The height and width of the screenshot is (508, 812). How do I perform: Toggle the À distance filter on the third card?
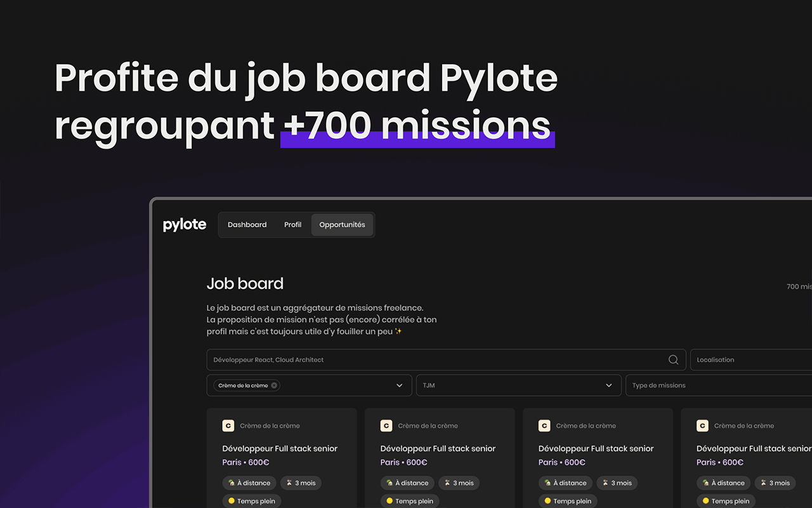(x=565, y=483)
